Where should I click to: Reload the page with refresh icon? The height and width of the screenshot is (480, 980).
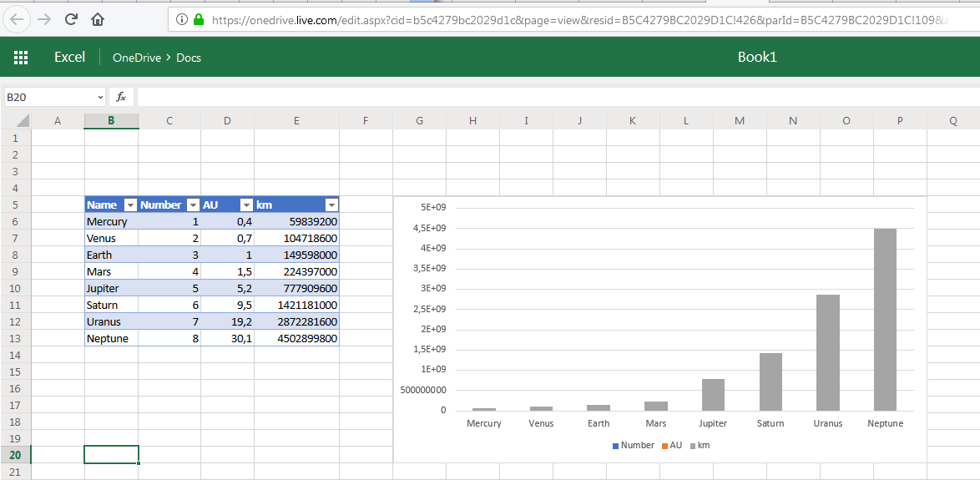tap(71, 19)
